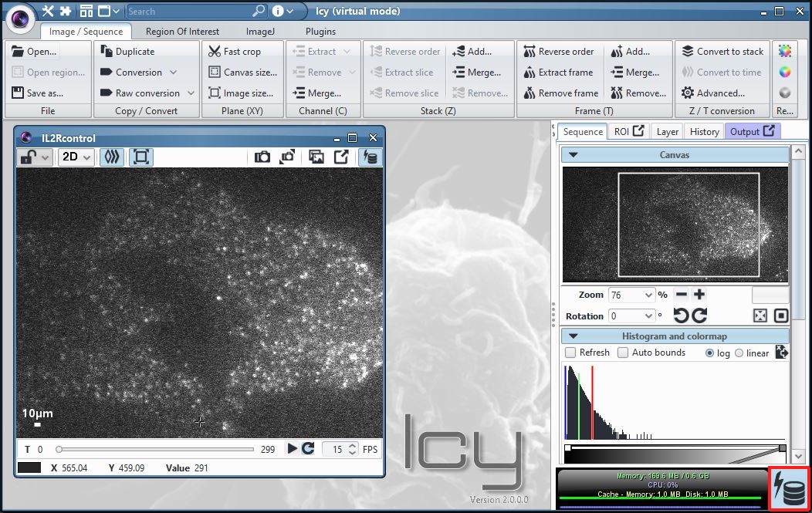Click the colormap export icon beside linear option
This screenshot has width=812, height=513.
pos(782,352)
